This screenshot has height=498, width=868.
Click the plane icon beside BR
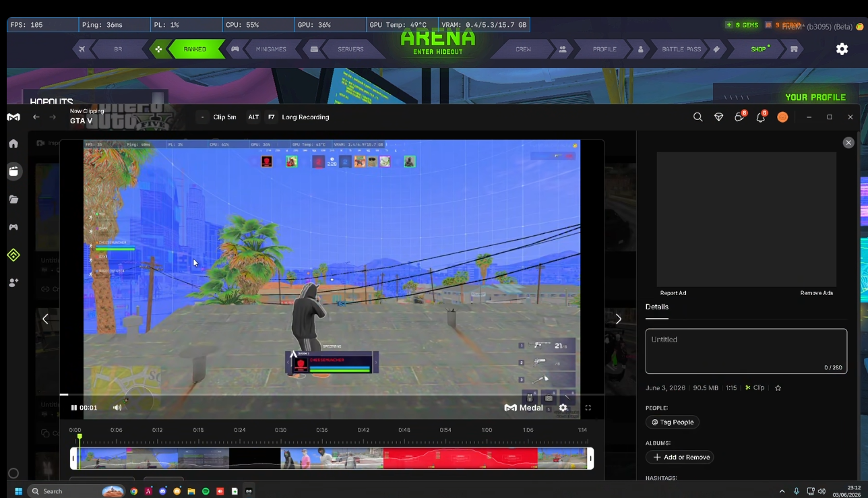click(82, 49)
